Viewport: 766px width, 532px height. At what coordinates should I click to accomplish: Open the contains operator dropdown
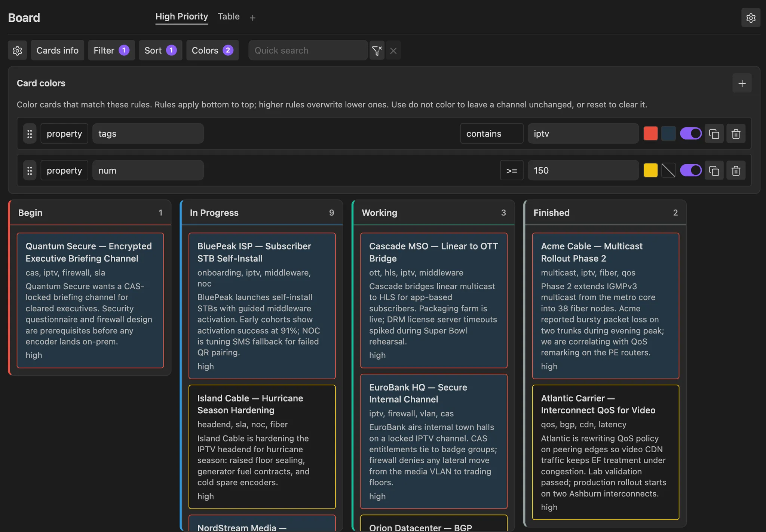point(491,134)
